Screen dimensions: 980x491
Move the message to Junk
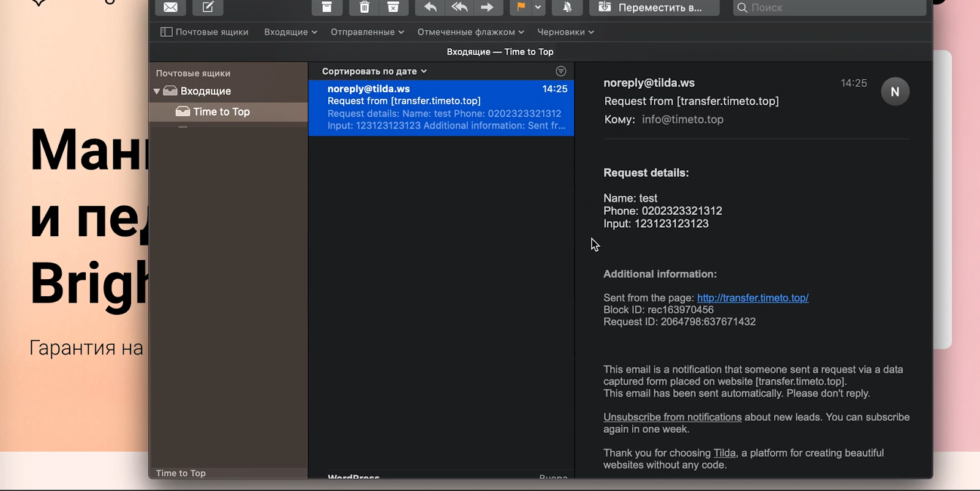click(393, 7)
